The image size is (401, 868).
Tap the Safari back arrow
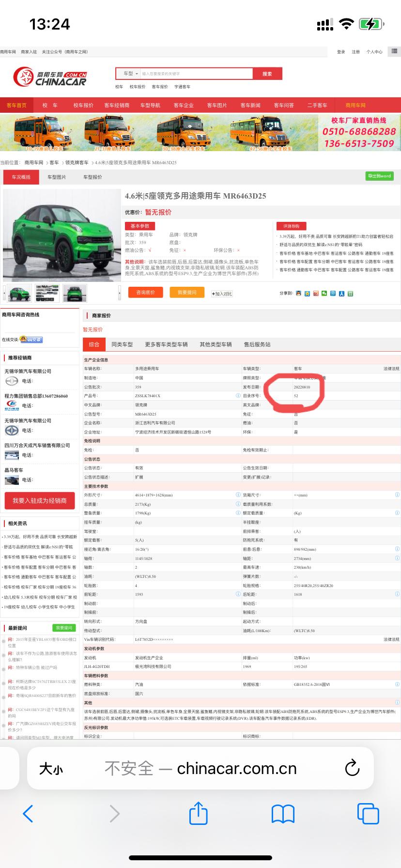(x=28, y=813)
